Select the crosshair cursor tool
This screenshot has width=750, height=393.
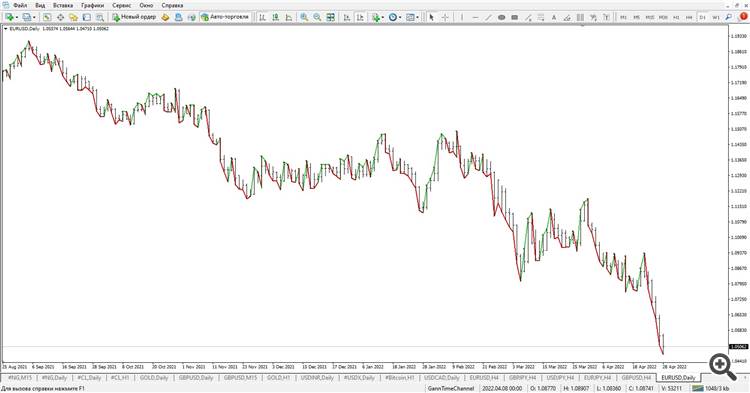point(445,17)
